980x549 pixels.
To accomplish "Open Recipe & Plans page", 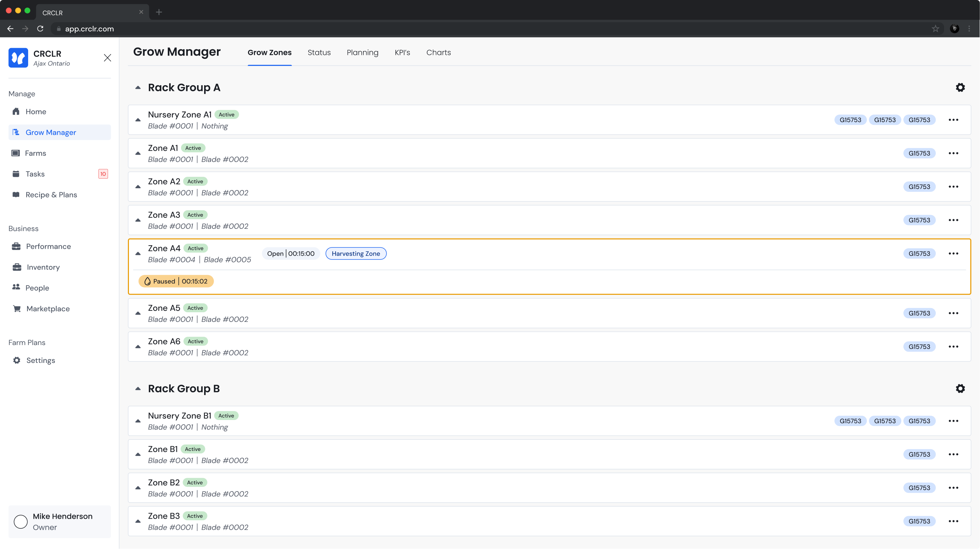I will pyautogui.click(x=51, y=195).
